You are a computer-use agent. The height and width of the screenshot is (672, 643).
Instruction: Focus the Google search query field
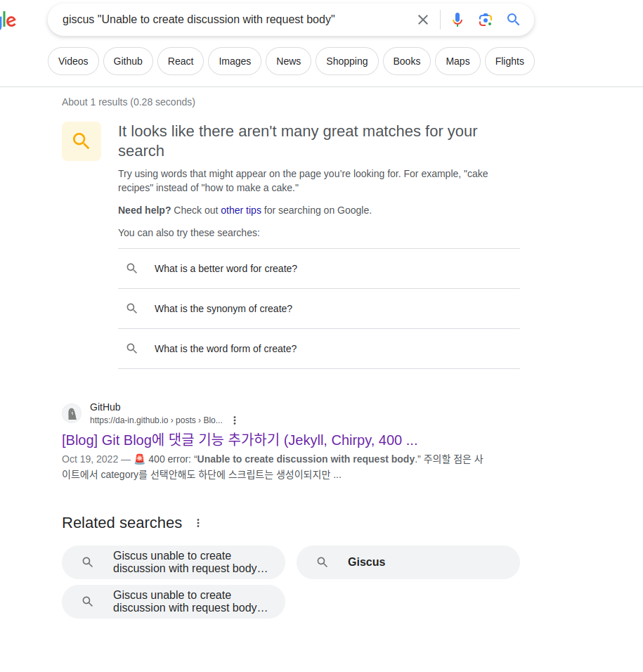(232, 20)
